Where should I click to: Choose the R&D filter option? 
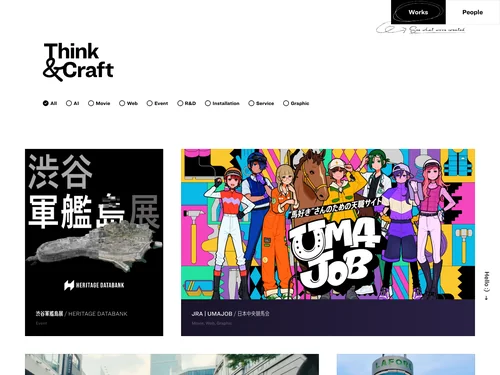point(187,103)
